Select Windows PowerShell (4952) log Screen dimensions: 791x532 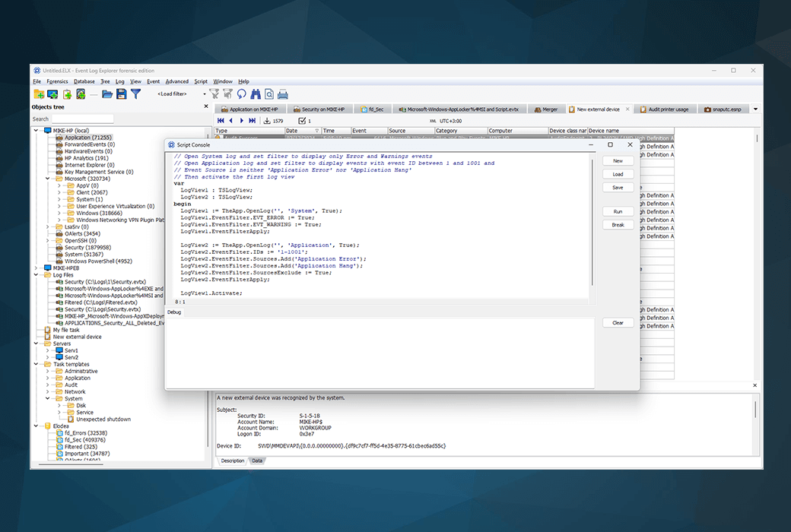click(x=98, y=261)
